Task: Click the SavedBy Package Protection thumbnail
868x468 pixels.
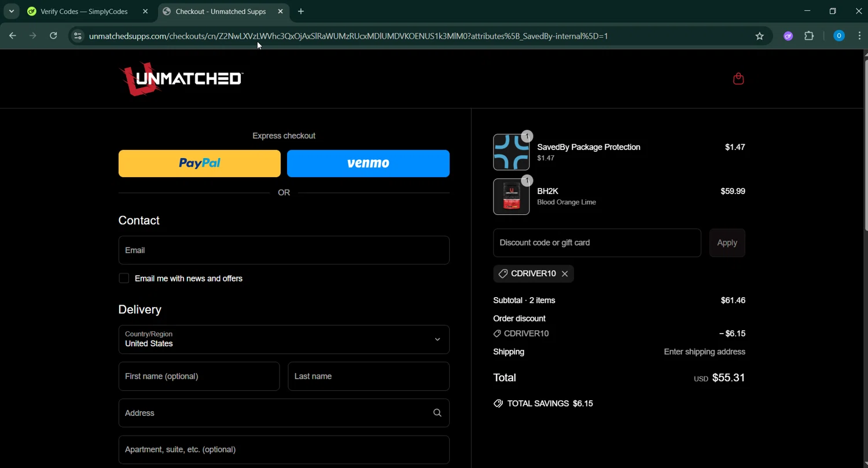Action: (511, 152)
